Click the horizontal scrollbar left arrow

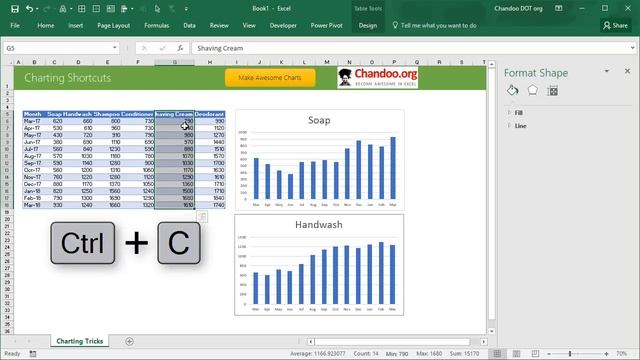pyautogui.click(x=311, y=342)
